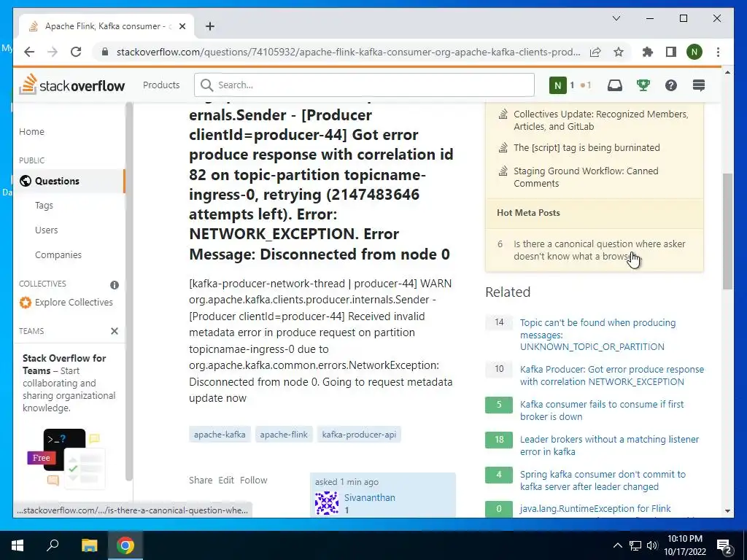Open the help question mark icon
The height and width of the screenshot is (560, 747).
(671, 85)
